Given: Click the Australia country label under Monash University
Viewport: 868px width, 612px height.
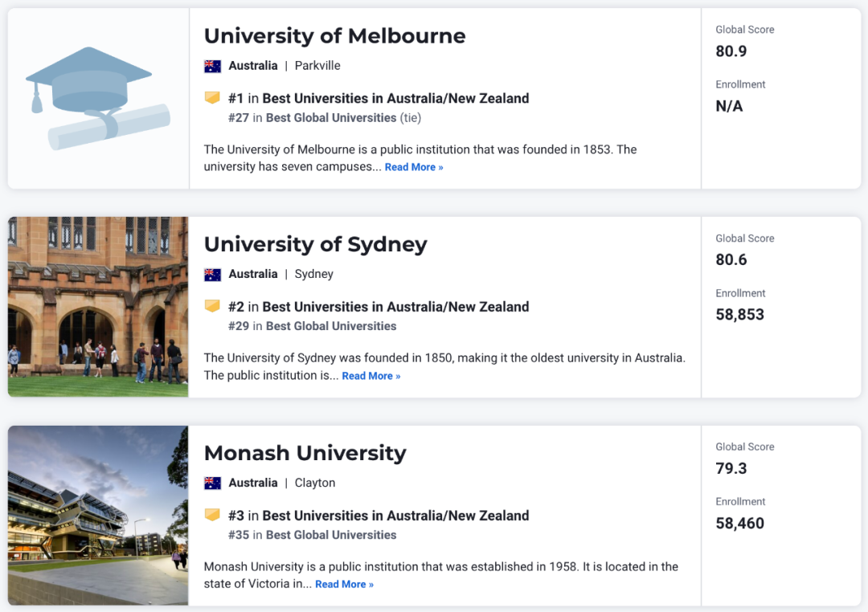Looking at the screenshot, I should click(253, 483).
